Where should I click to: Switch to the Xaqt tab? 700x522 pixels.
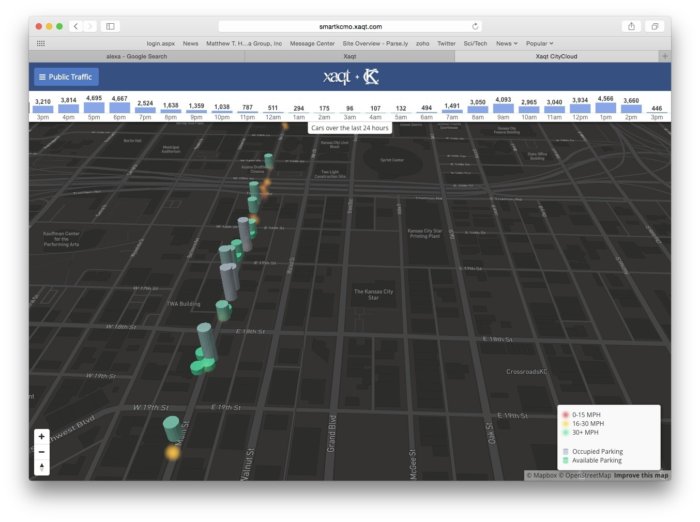[x=349, y=57]
